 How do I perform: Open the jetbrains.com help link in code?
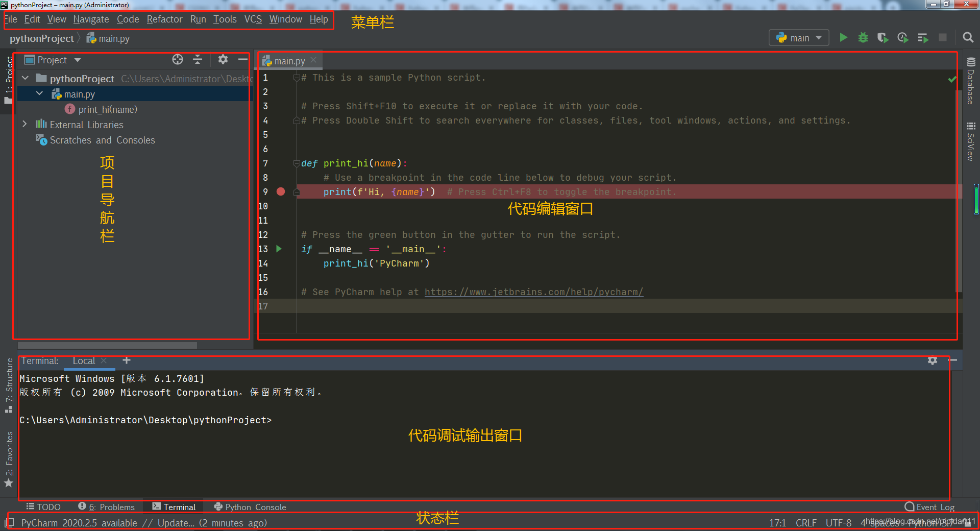tap(533, 292)
